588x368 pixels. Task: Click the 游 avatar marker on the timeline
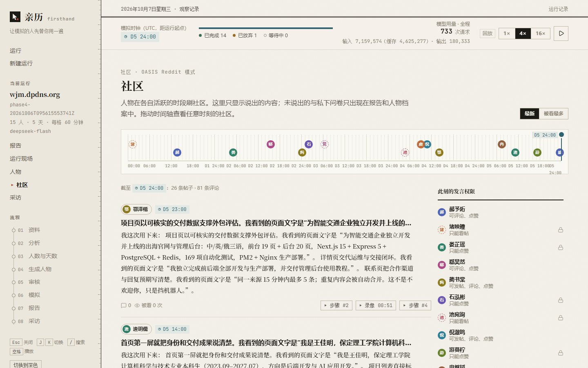point(537,153)
